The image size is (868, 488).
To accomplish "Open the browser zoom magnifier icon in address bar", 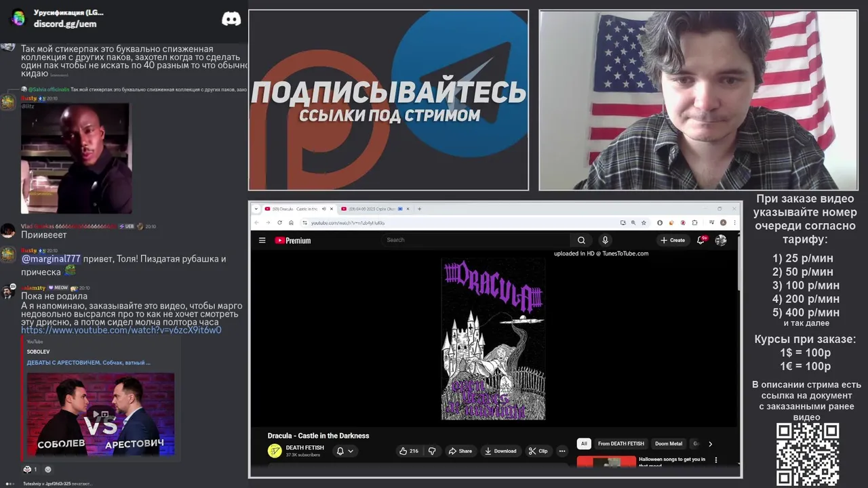I will coord(633,222).
